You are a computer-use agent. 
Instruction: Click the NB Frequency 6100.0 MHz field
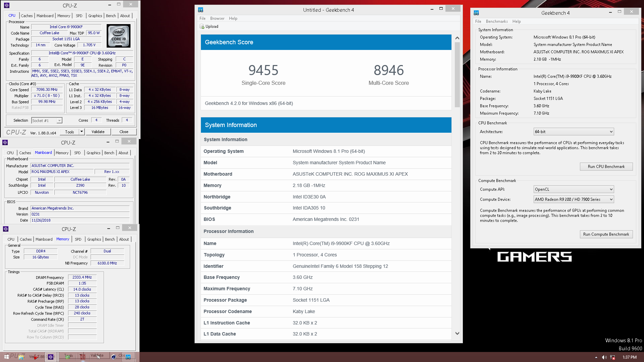tap(107, 263)
